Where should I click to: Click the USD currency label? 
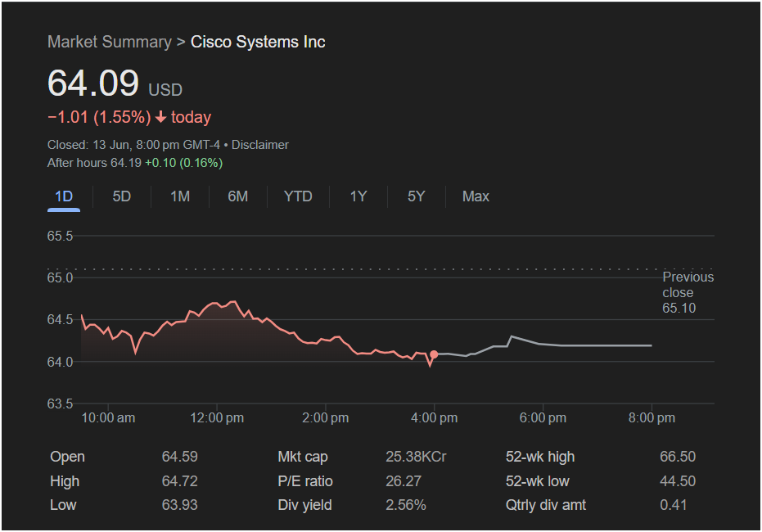[x=165, y=90]
